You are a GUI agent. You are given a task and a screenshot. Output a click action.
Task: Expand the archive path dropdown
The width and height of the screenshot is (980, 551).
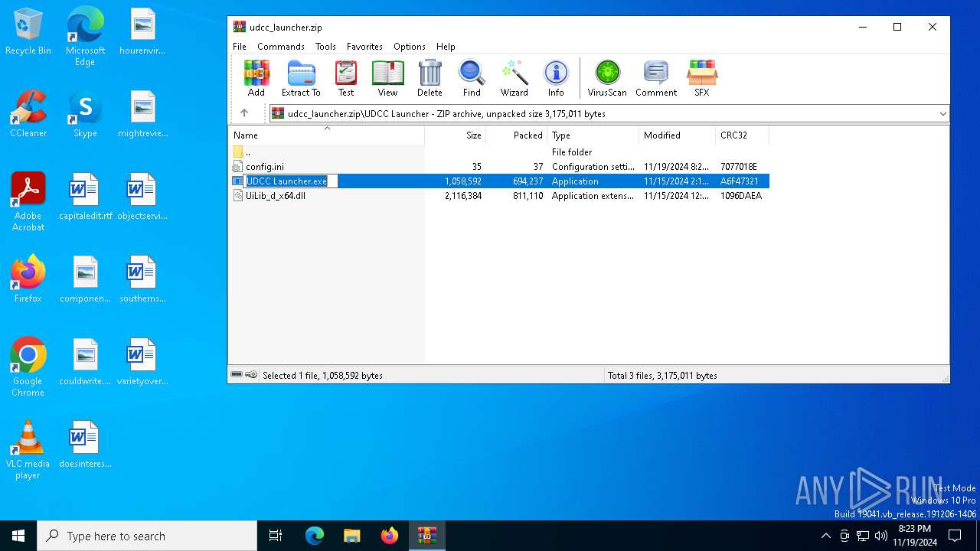[942, 114]
